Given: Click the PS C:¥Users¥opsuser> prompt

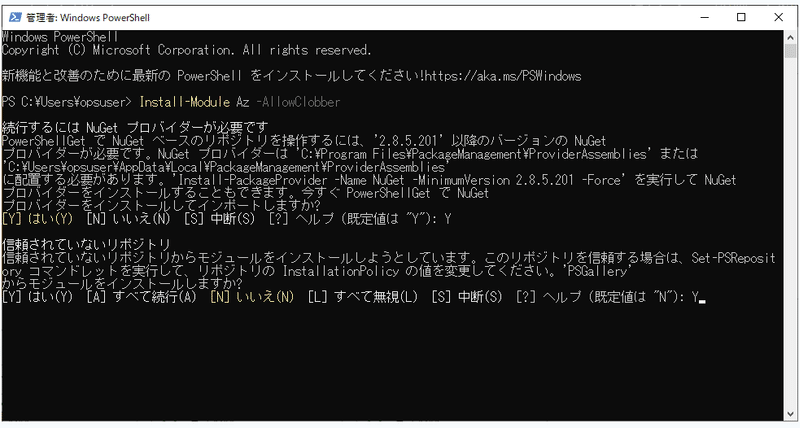Looking at the screenshot, I should [x=66, y=102].
